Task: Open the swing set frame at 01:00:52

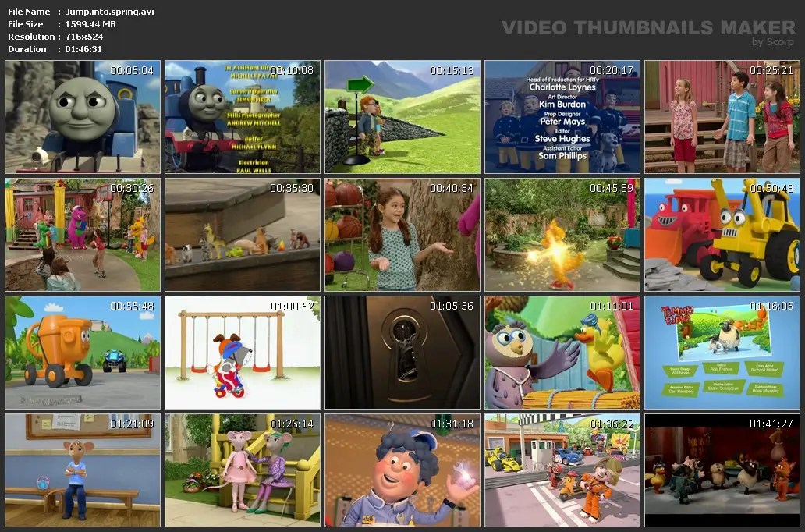Action: (243, 353)
